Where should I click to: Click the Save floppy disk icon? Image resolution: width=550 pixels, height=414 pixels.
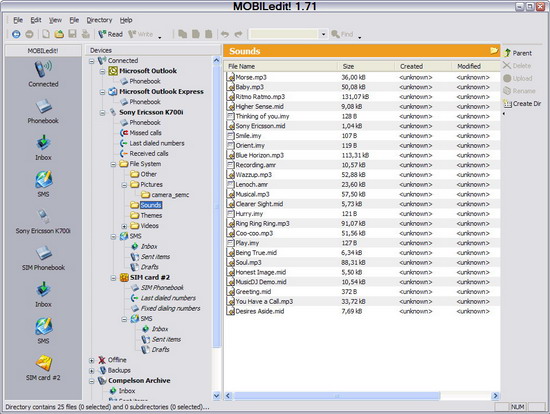click(72, 34)
